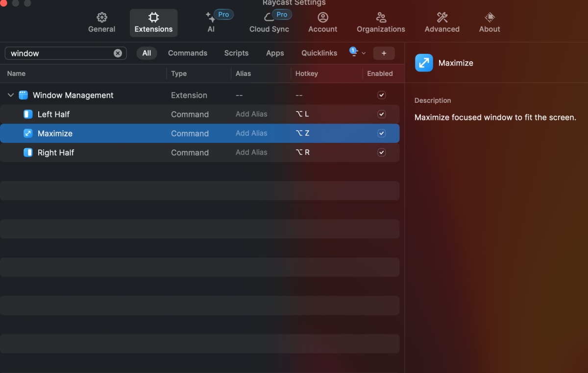588x373 pixels.
Task: Switch to the Advanced tab
Action: click(442, 23)
